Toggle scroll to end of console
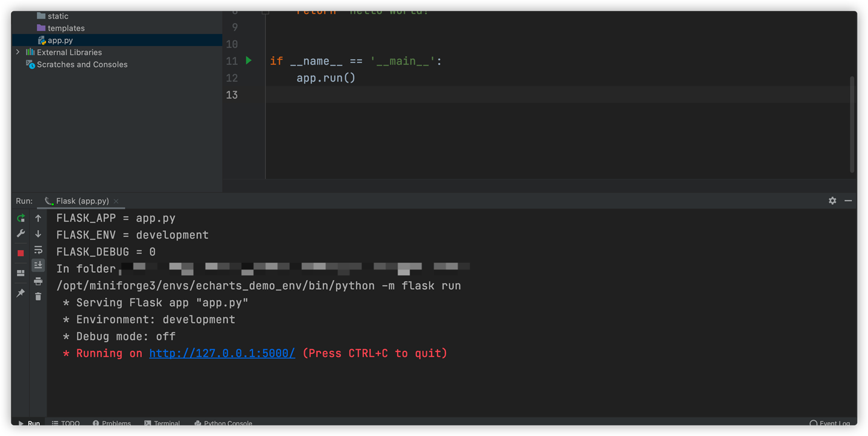Image resolution: width=868 pixels, height=436 pixels. pyautogui.click(x=38, y=265)
